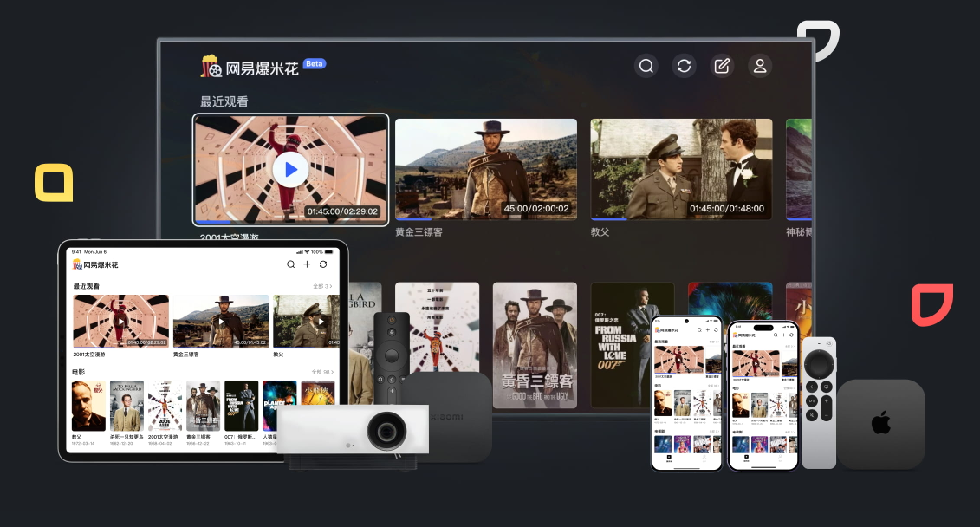Expand 电视剧 全部 link on right phone
The width and height of the screenshot is (980, 527).
789,432
